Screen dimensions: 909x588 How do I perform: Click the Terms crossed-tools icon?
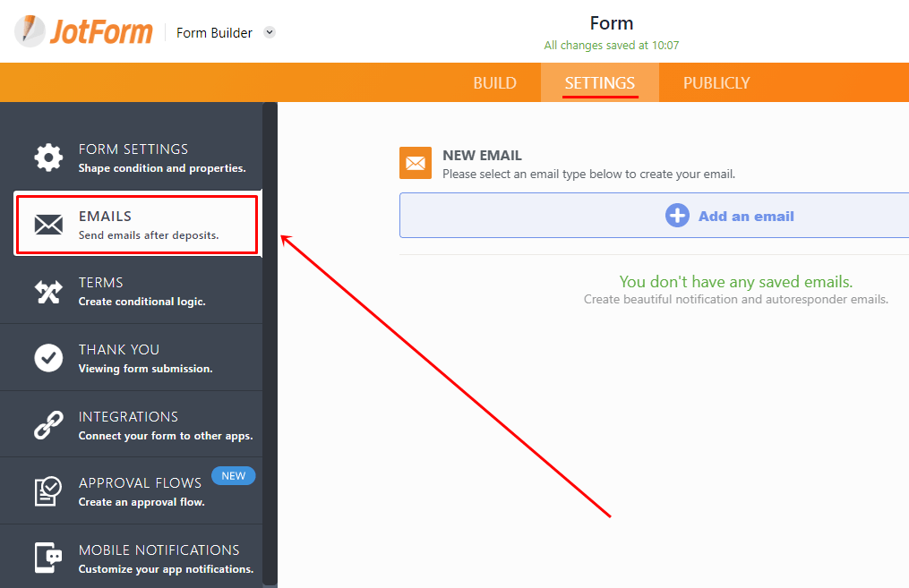pos(48,292)
